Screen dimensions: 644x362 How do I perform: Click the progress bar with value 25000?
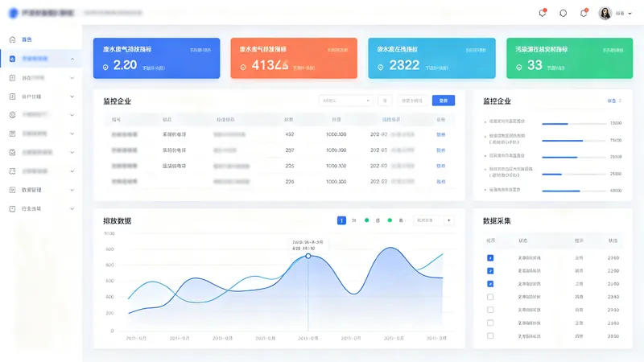pyautogui.click(x=574, y=174)
